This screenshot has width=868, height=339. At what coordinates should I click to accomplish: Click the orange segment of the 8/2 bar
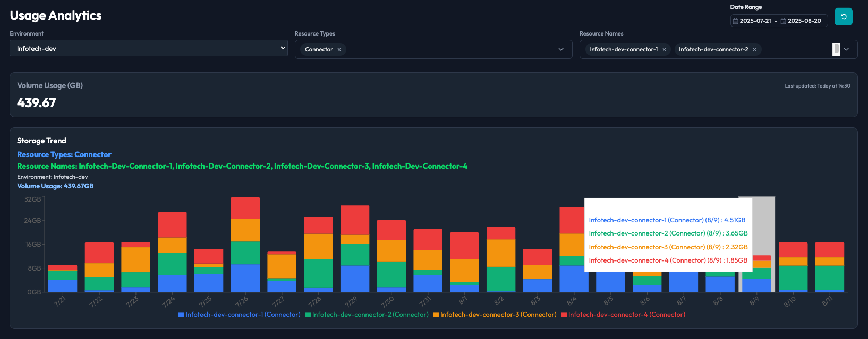point(501,253)
